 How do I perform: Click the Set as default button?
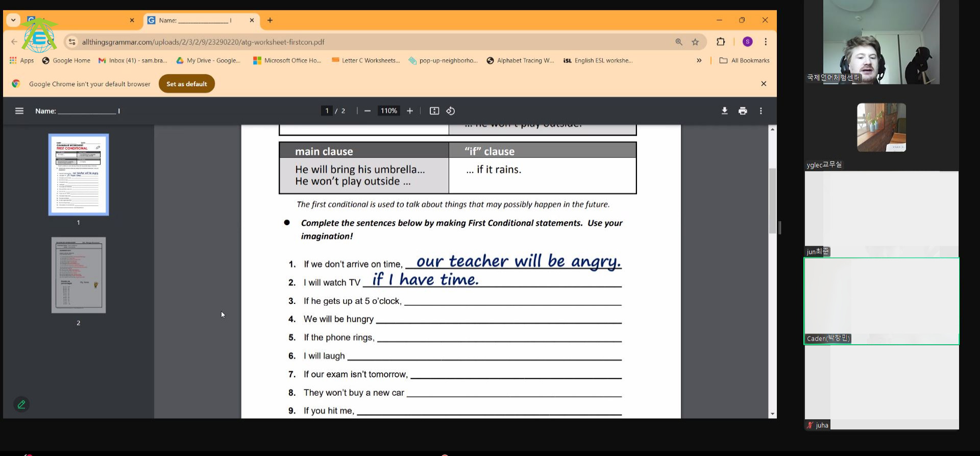[x=186, y=84]
